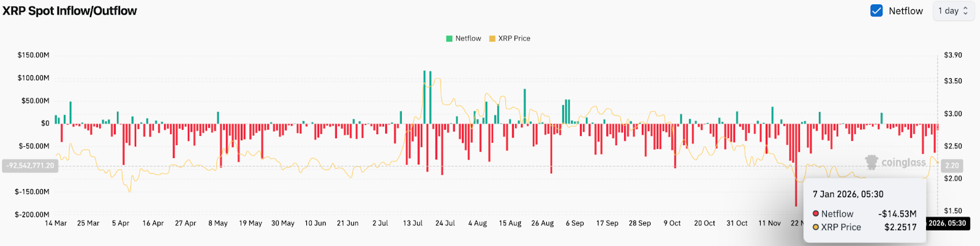The width and height of the screenshot is (980, 246).
Task: Click the 14 Mar x-axis label
Action: [56, 223]
